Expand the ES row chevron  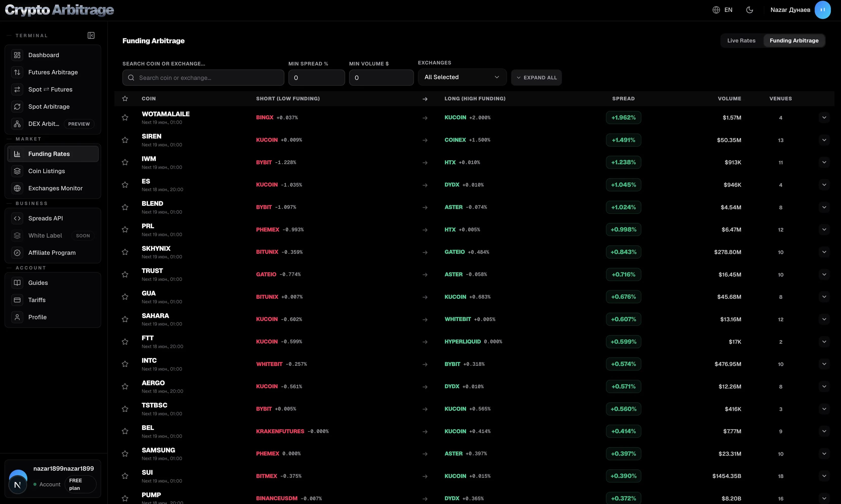[824, 185]
